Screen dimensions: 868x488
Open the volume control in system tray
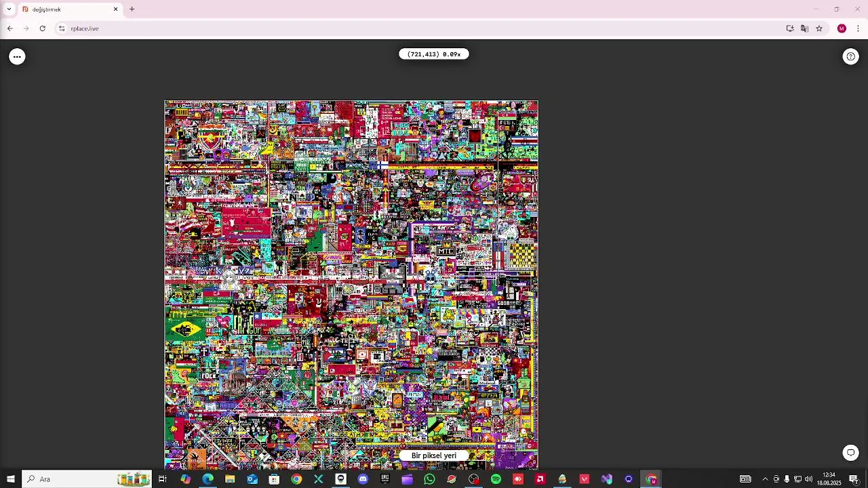(x=808, y=479)
